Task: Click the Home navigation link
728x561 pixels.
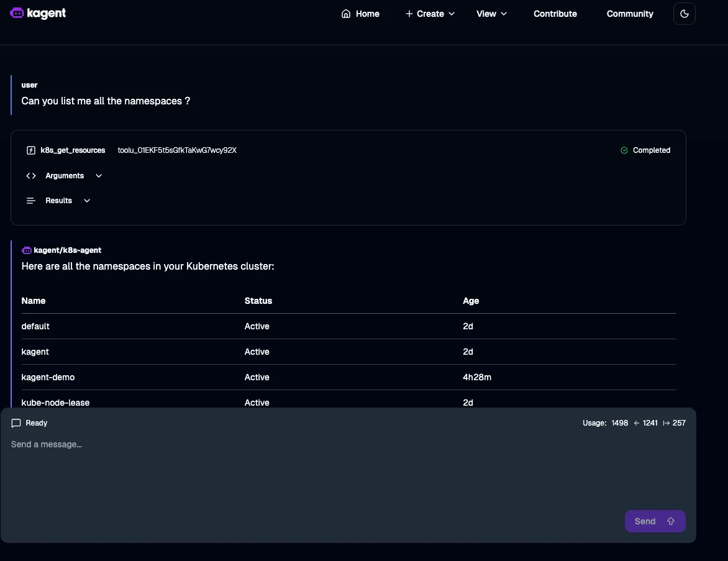Action: tap(367, 14)
